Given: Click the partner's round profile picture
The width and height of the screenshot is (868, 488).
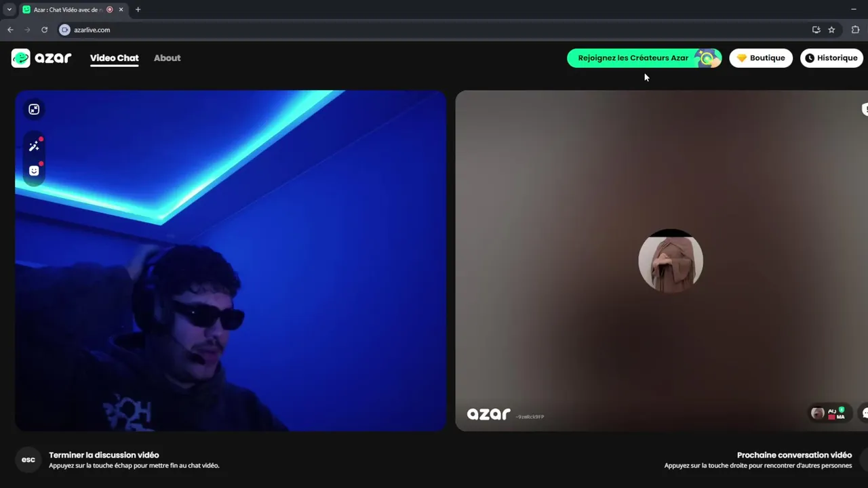Looking at the screenshot, I should [671, 261].
